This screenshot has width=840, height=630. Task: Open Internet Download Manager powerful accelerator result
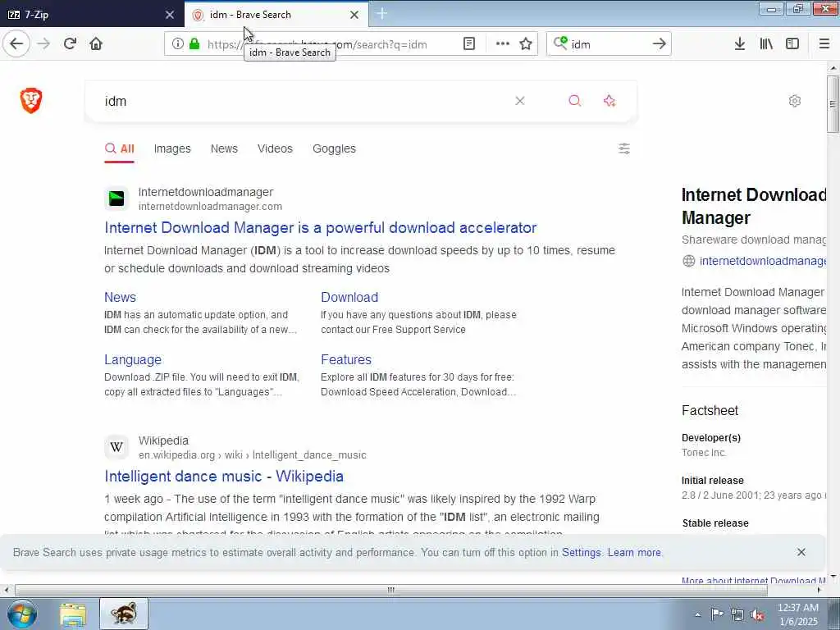point(321,228)
